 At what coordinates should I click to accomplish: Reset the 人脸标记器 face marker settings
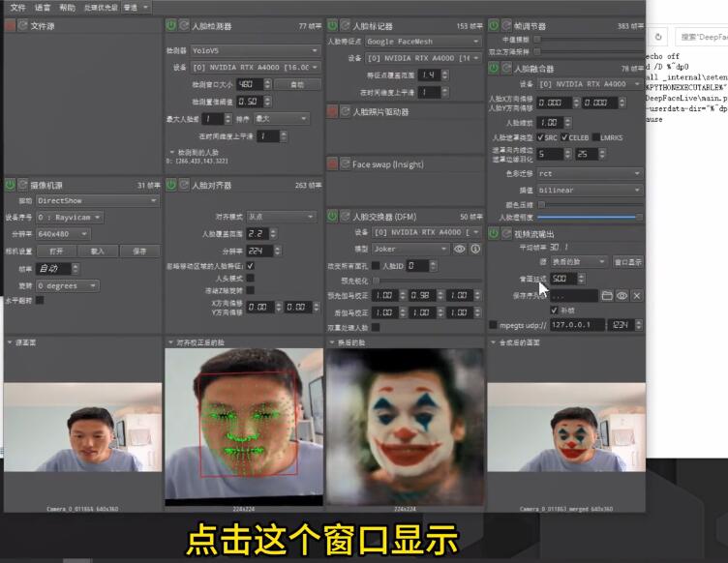tap(345, 25)
